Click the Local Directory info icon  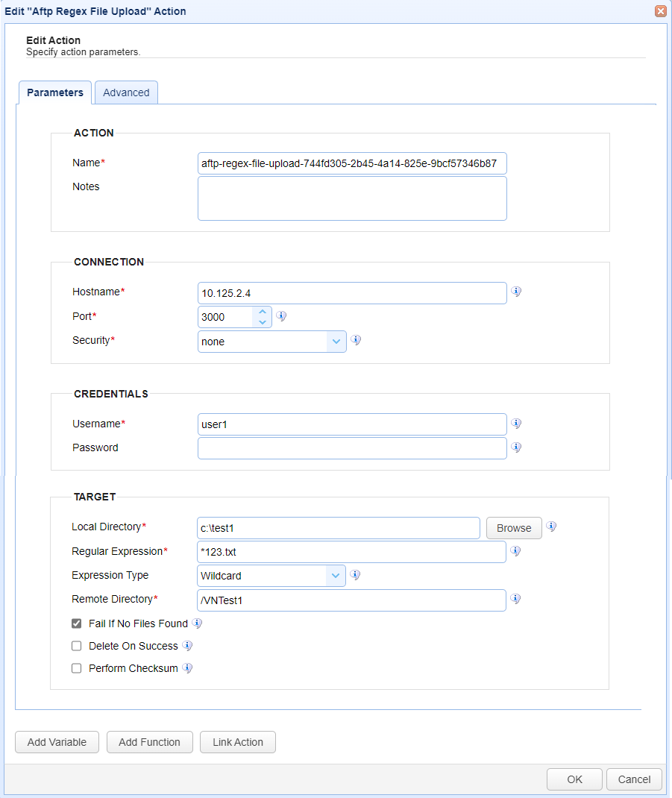click(x=551, y=527)
